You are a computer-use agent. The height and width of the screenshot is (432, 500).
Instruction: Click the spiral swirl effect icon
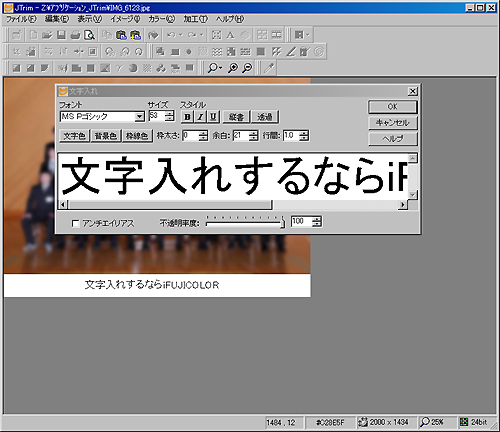[319, 52]
